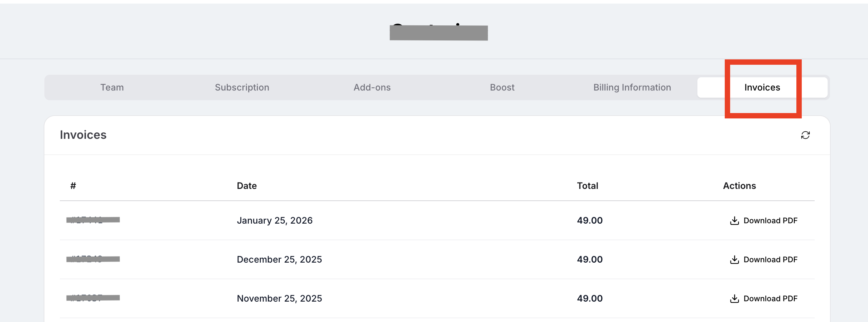Download PDF for January 25, 2026 invoice
868x322 pixels.
tap(764, 220)
